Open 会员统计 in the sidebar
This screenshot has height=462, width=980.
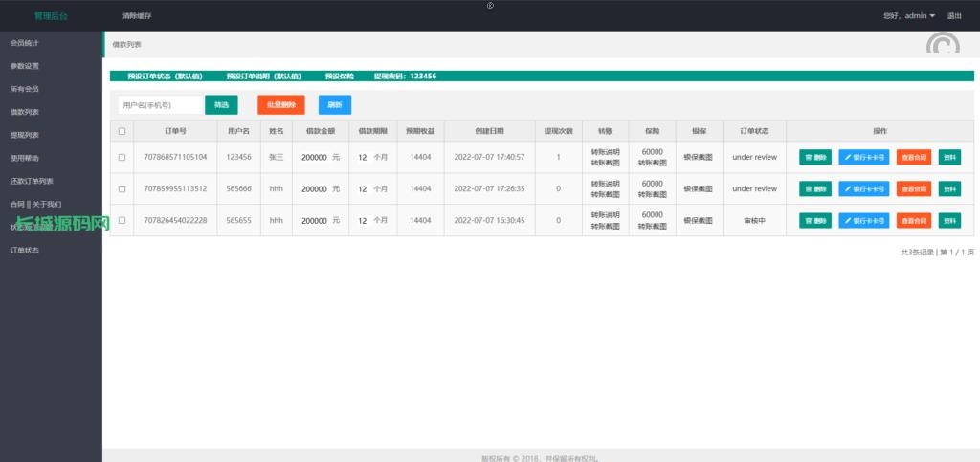24,43
